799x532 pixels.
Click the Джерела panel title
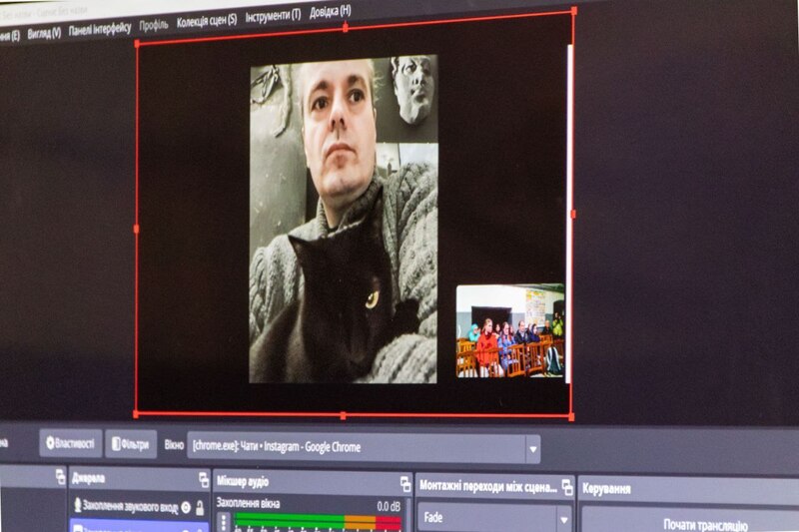click(89, 477)
